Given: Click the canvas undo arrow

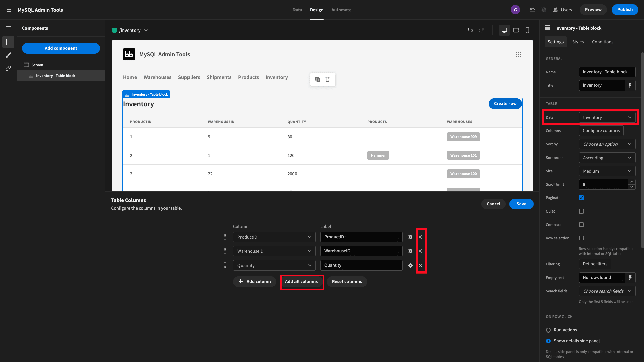Looking at the screenshot, I should (x=470, y=30).
